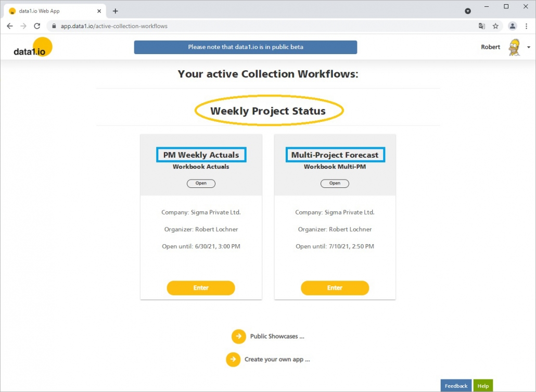Click Robert's avatar image
Viewport: 536px width, 392px height.
click(514, 47)
